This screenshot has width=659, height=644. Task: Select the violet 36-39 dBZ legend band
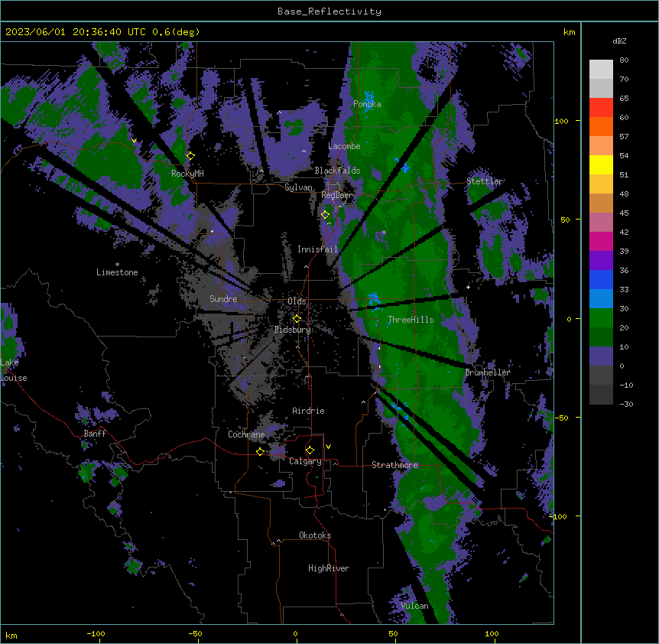[x=601, y=260]
